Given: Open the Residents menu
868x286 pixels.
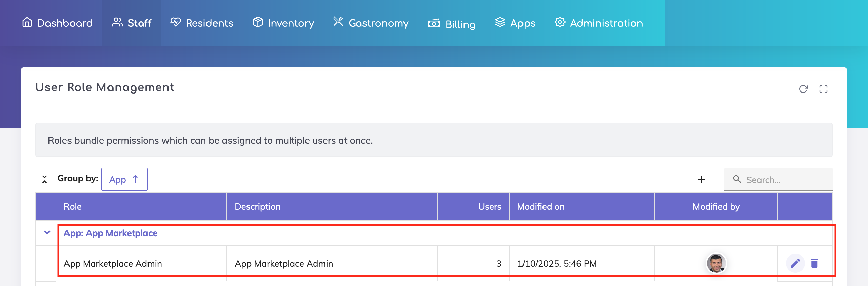Looking at the screenshot, I should point(202,23).
